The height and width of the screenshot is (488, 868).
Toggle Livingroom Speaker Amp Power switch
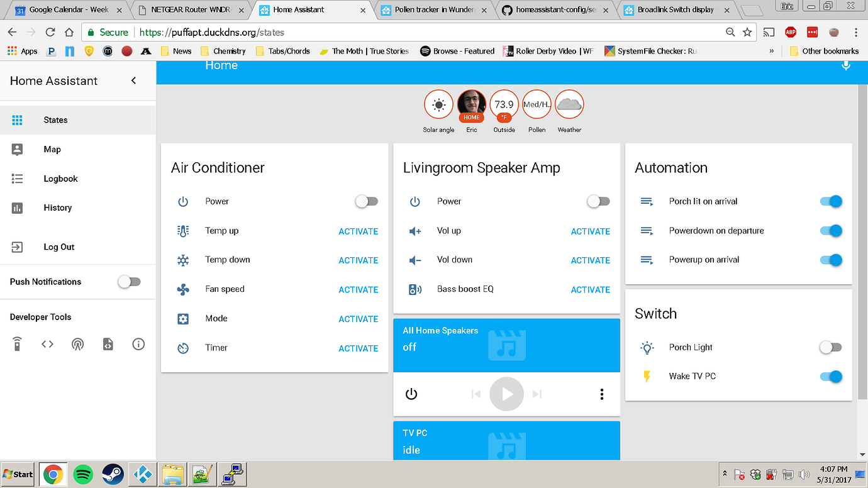(598, 201)
